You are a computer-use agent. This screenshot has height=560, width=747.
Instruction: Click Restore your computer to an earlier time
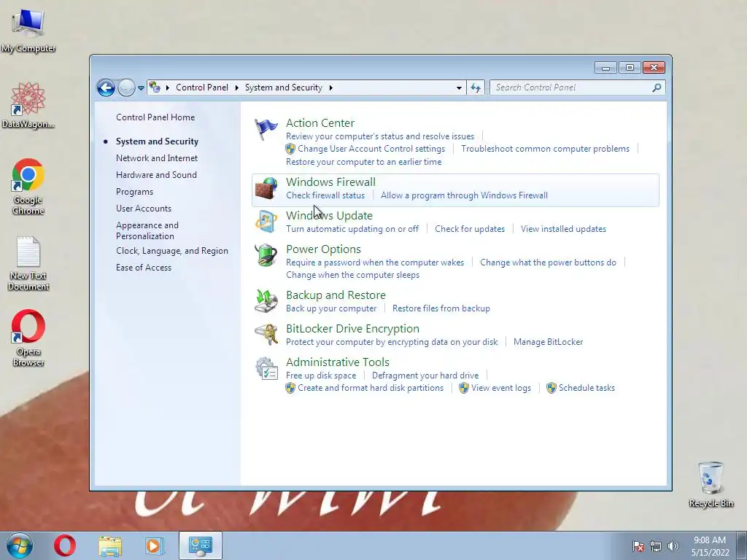pos(363,162)
